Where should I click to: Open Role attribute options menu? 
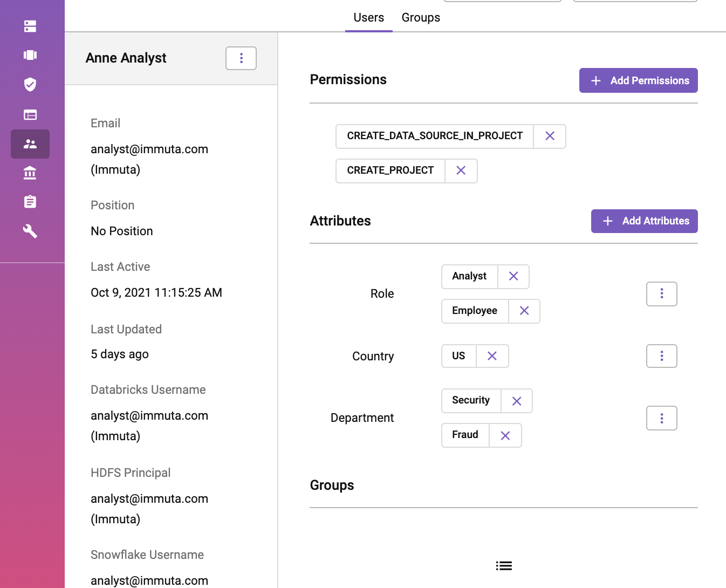point(662,294)
